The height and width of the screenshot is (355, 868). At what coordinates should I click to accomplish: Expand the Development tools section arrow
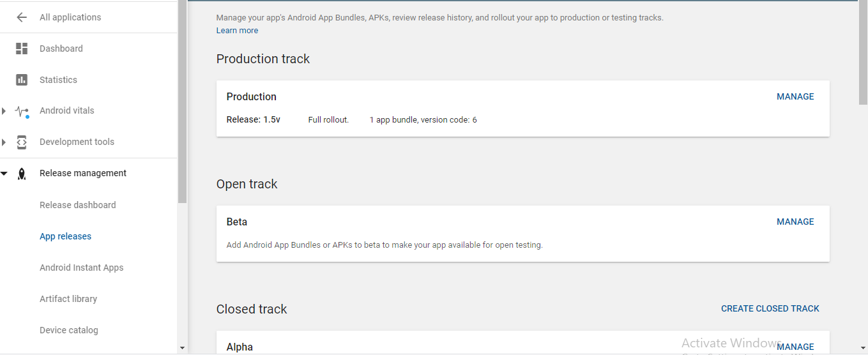click(4, 142)
